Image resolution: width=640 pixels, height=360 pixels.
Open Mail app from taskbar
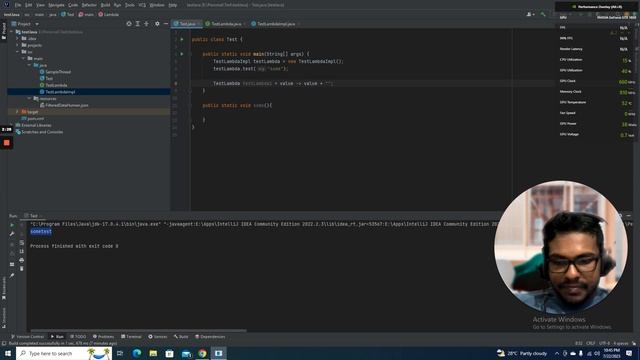[186, 353]
